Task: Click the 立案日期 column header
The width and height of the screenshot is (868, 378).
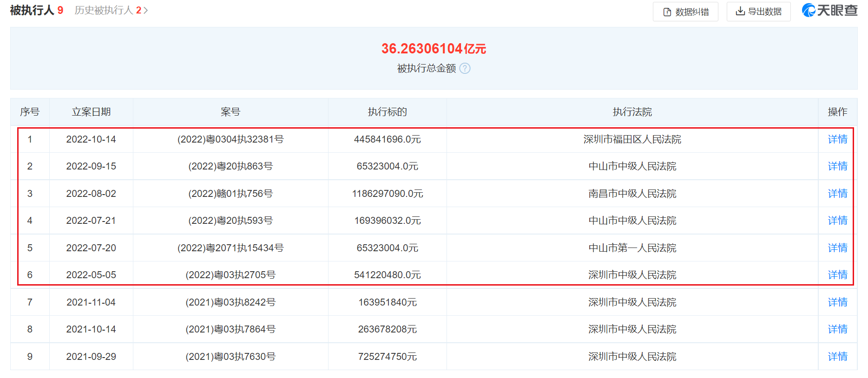Action: click(91, 112)
